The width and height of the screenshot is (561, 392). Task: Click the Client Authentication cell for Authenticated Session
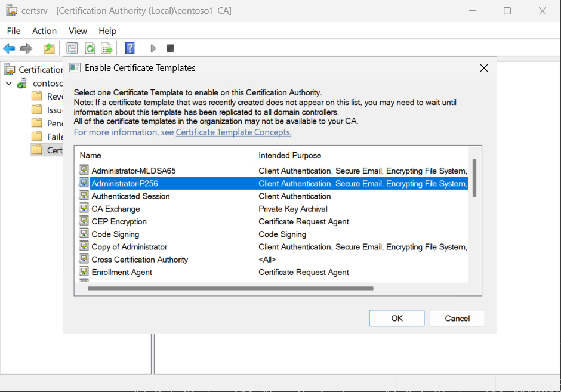point(295,196)
